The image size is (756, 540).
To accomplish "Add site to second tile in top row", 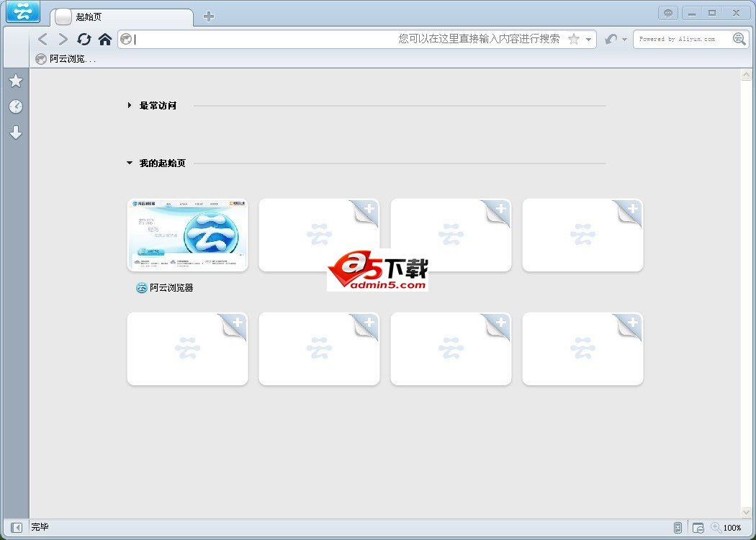I will pyautogui.click(x=319, y=235).
